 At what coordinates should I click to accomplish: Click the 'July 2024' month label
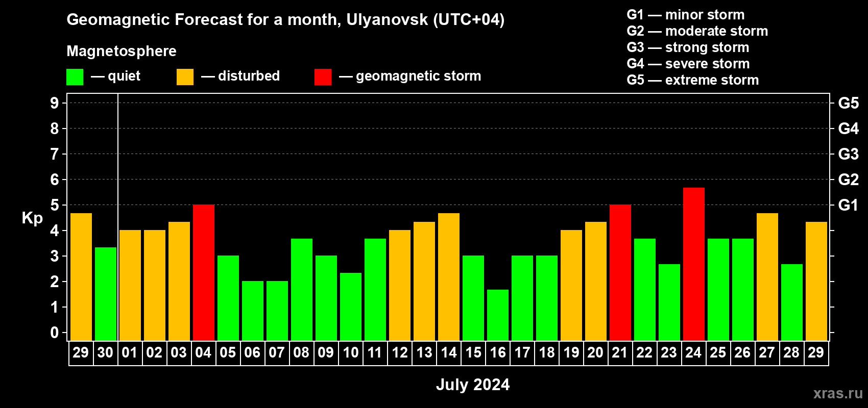(473, 385)
